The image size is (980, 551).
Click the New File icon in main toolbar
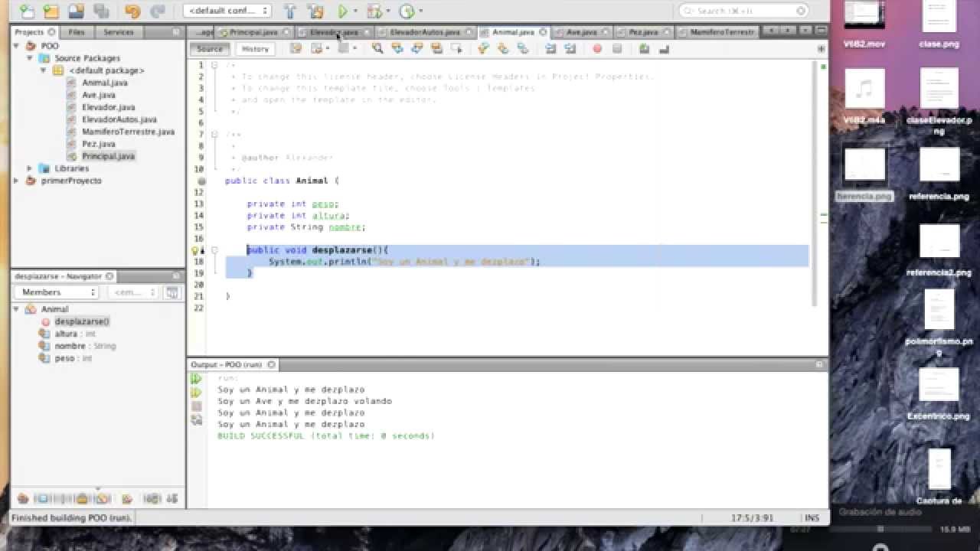coord(27,11)
